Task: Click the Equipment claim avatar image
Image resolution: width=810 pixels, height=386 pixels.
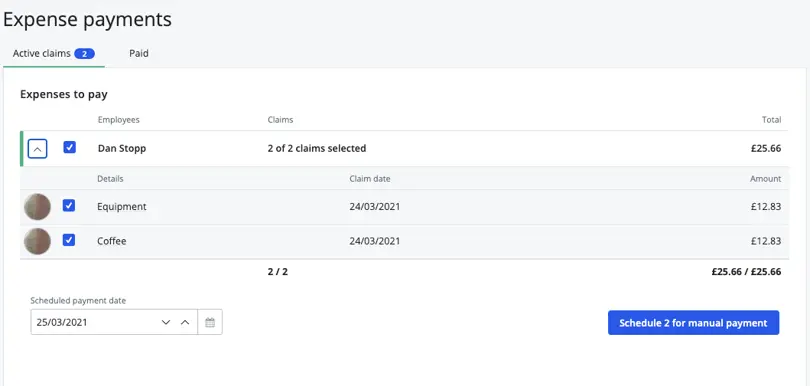Action: point(37,207)
